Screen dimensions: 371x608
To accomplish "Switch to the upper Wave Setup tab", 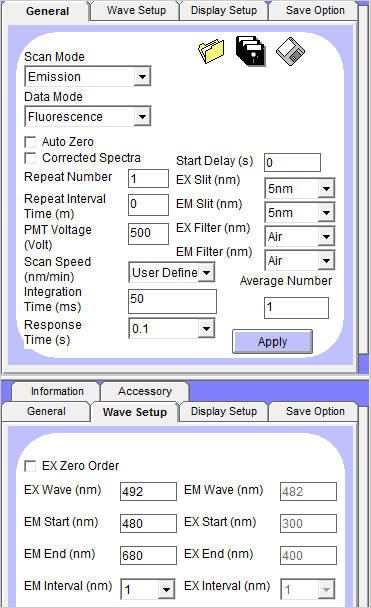I will 136,10.
